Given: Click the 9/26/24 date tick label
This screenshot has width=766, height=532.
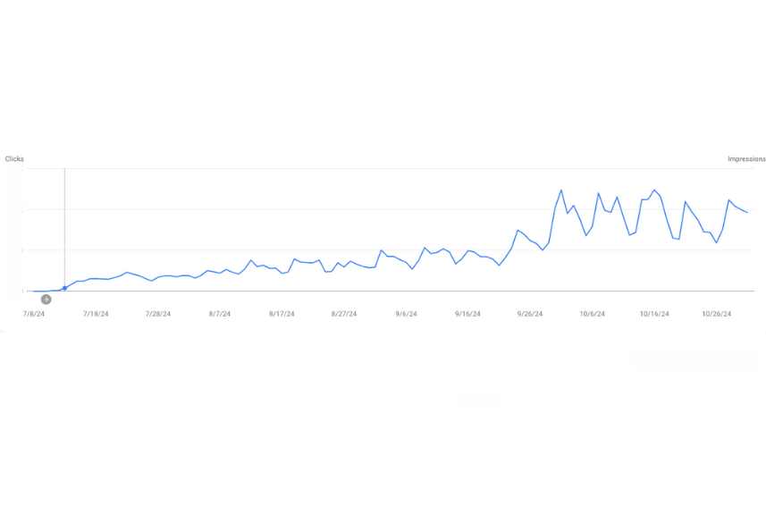Looking at the screenshot, I should click(530, 314).
